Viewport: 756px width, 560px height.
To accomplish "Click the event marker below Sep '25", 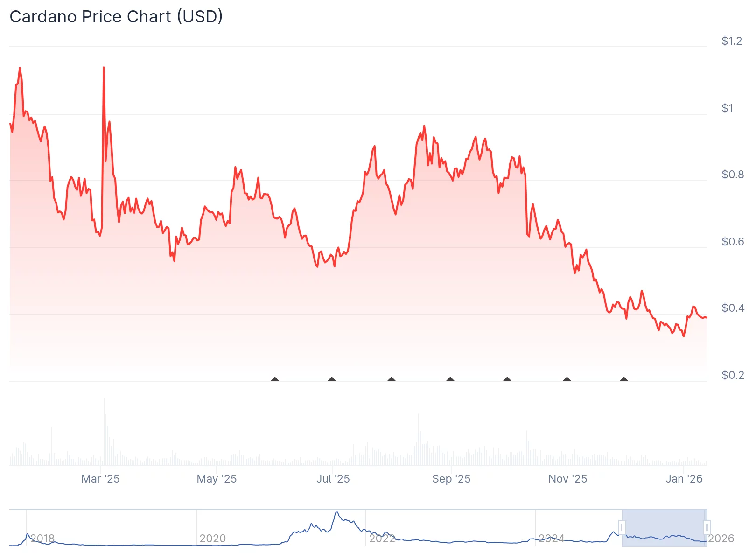I will (x=450, y=379).
